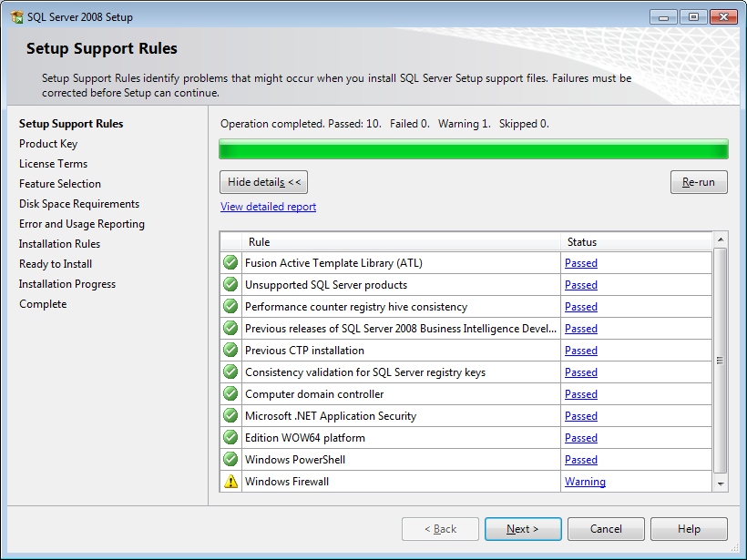Click the check icon for Consistency validation rule
Screen dimensions: 747x560
click(x=230, y=372)
